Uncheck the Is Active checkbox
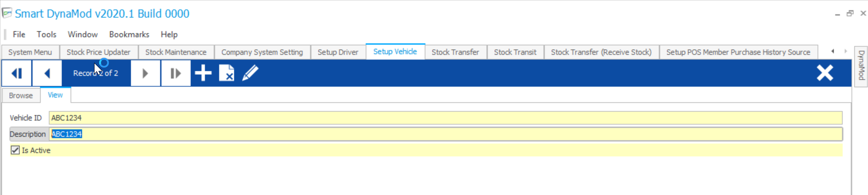 click(x=15, y=150)
